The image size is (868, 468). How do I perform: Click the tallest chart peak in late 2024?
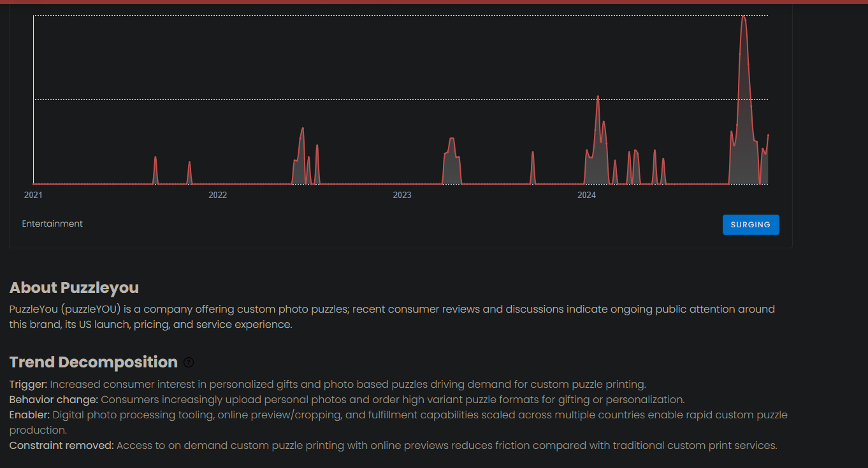click(x=744, y=18)
